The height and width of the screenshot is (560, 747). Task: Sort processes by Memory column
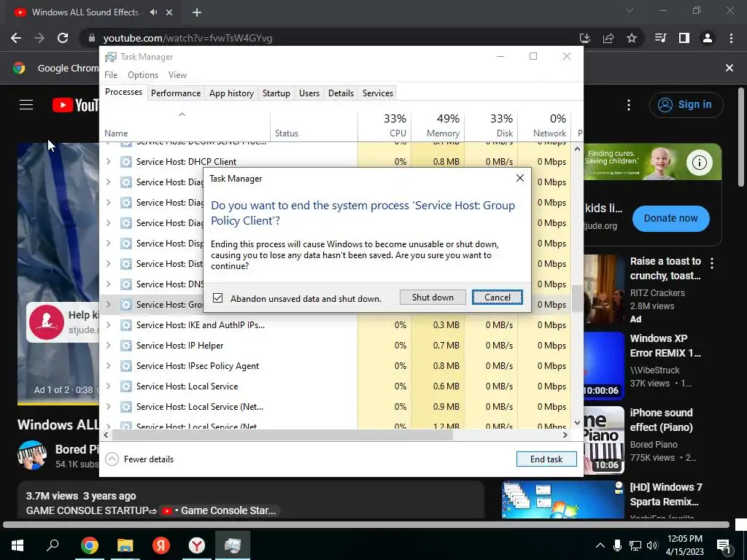(x=438, y=125)
